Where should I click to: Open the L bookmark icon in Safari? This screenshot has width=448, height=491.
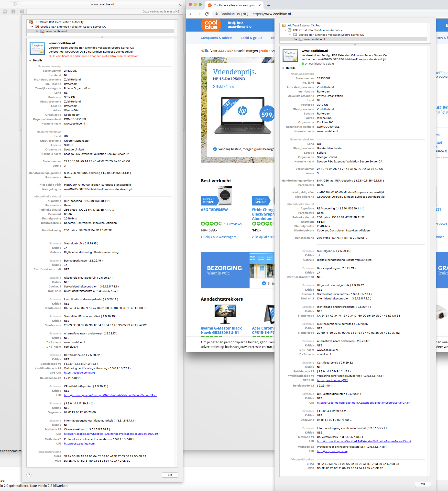click(x=13, y=11)
